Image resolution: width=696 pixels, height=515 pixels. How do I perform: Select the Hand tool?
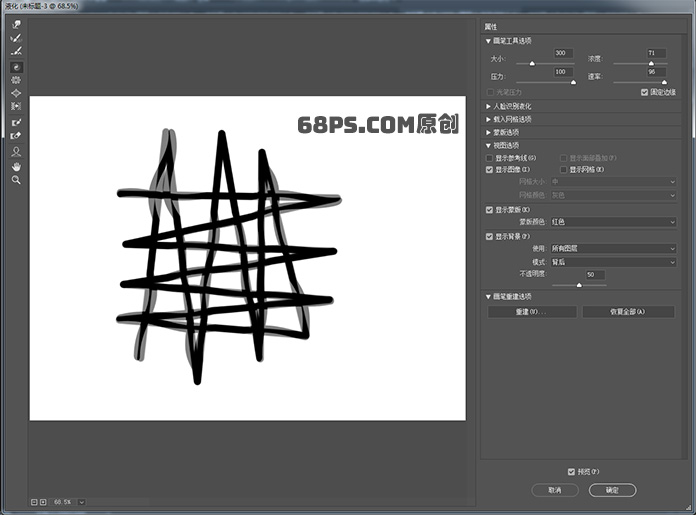(16, 166)
